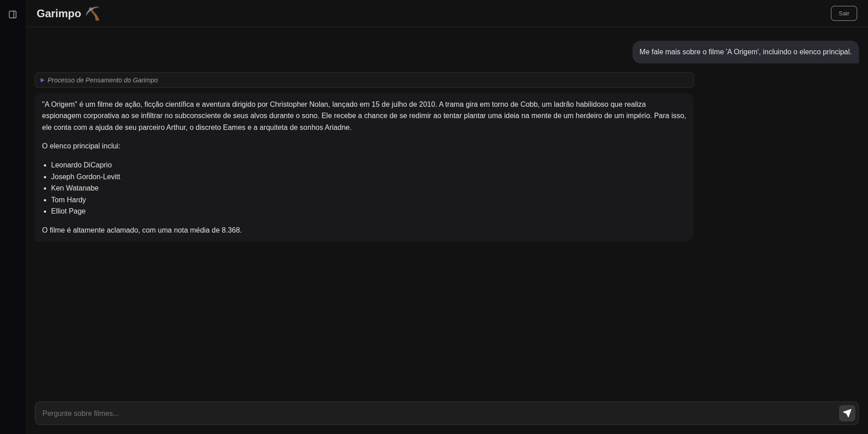Expand the thought process disclosure triangle
The image size is (868, 434).
coord(42,80)
